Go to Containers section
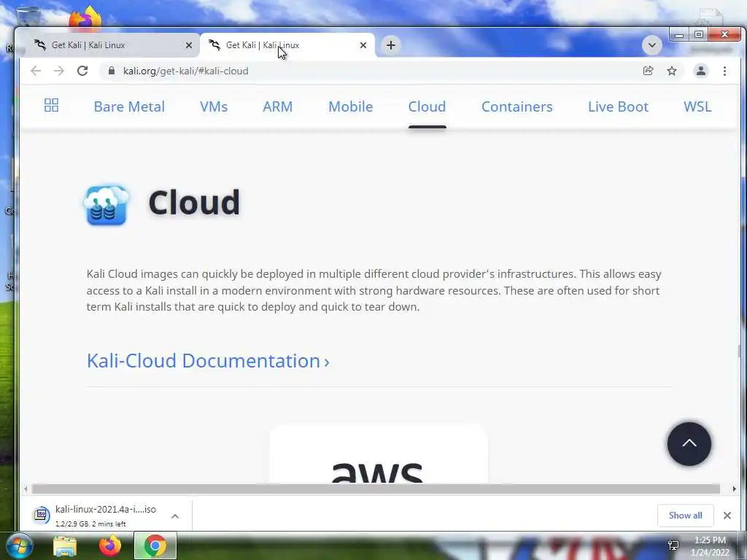747x560 pixels. 517,106
